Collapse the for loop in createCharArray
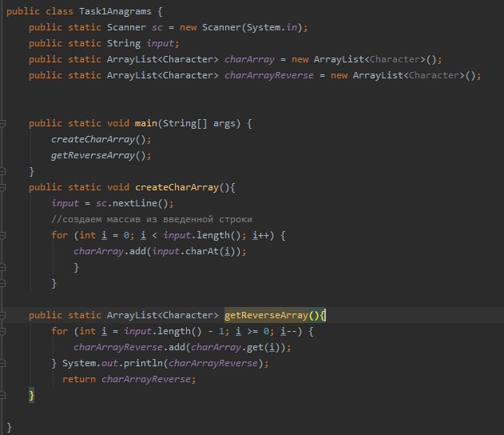Image resolution: width=504 pixels, height=435 pixels. [x=2, y=235]
